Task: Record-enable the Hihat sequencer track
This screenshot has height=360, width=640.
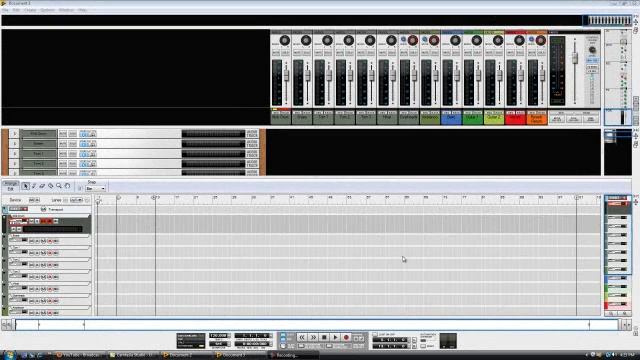Action: coord(50,289)
